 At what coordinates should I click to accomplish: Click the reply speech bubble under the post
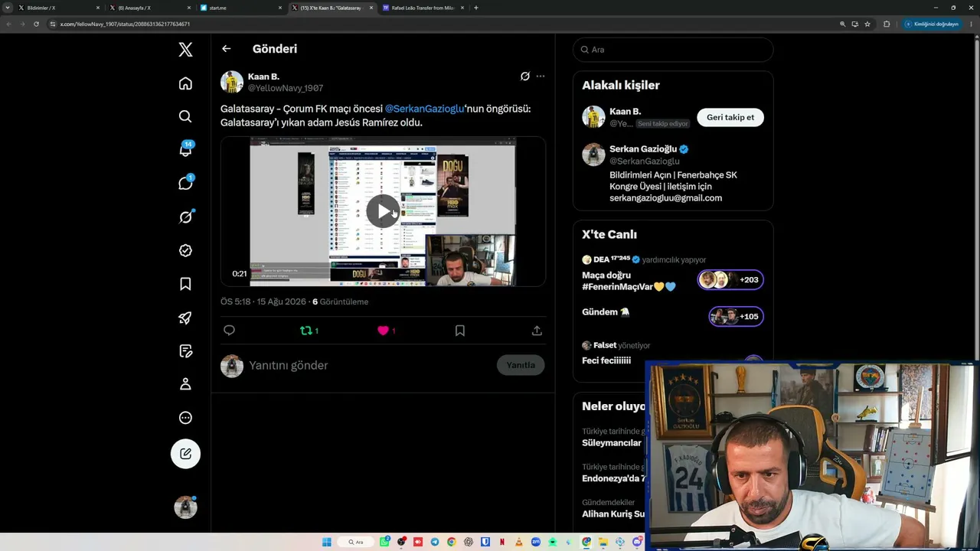click(229, 331)
